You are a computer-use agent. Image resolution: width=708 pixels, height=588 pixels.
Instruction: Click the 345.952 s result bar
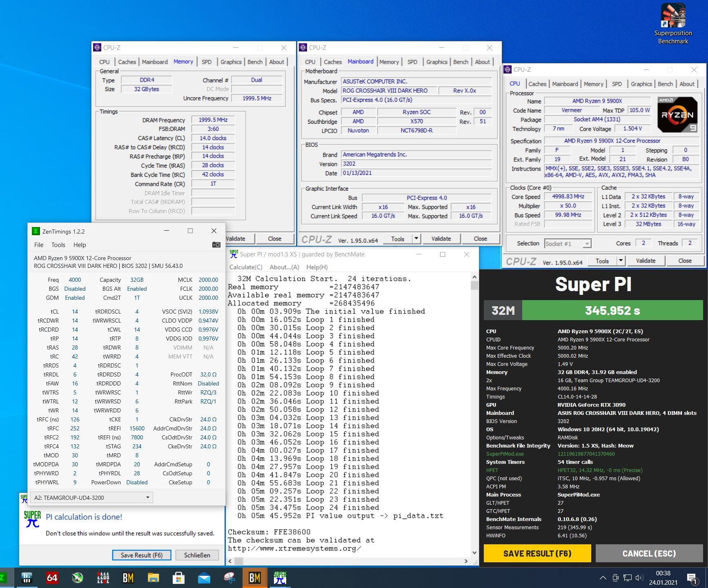point(612,310)
